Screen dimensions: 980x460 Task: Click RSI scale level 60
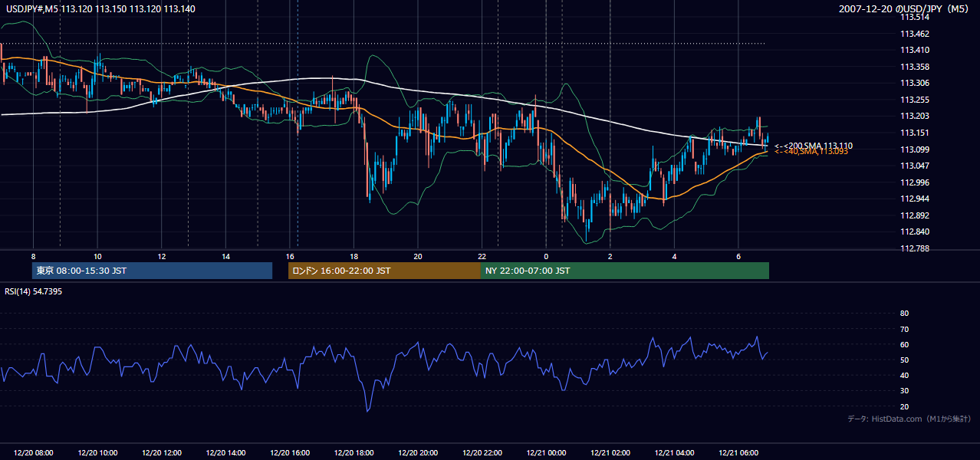(904, 344)
